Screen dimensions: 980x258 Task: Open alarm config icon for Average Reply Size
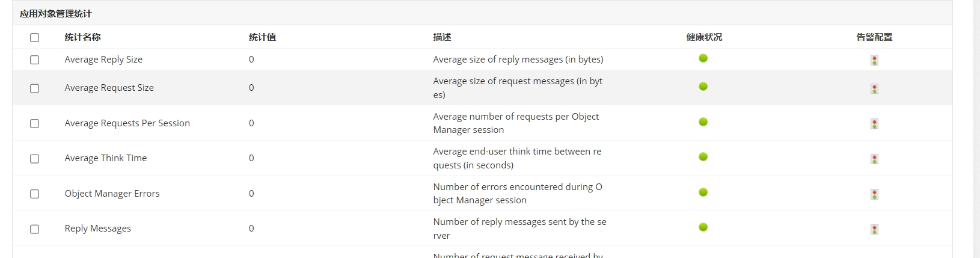[x=874, y=60]
